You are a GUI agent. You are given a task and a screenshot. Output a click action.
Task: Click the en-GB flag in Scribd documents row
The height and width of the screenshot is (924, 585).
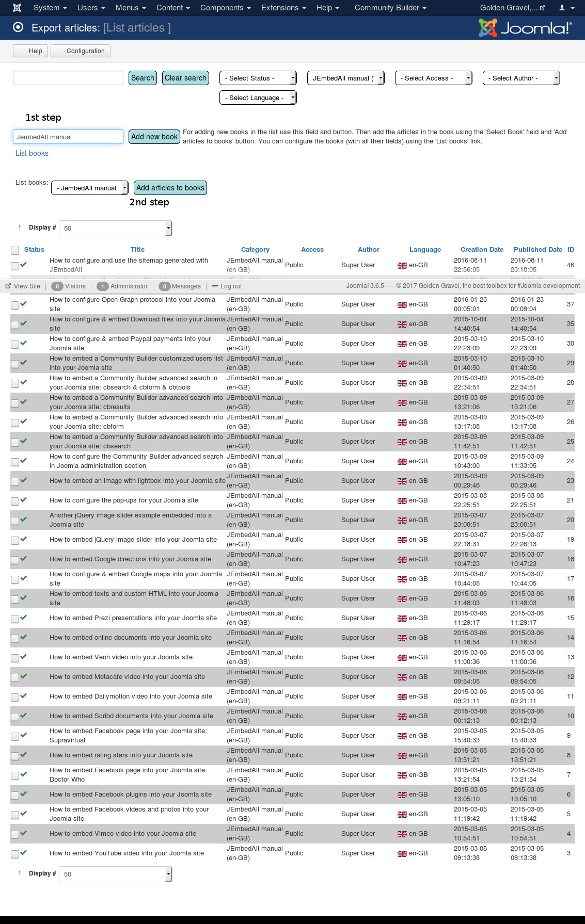click(x=402, y=717)
